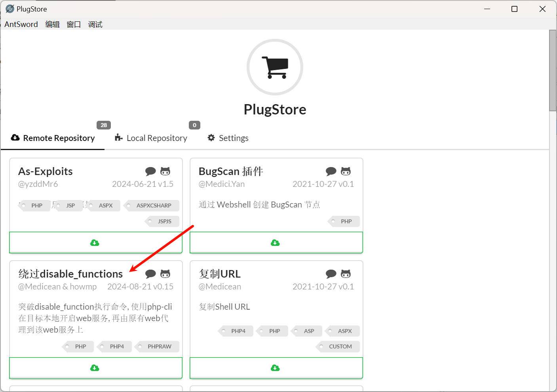Open GitHub page for As-Exploits plugin
The height and width of the screenshot is (392, 557).
(165, 171)
